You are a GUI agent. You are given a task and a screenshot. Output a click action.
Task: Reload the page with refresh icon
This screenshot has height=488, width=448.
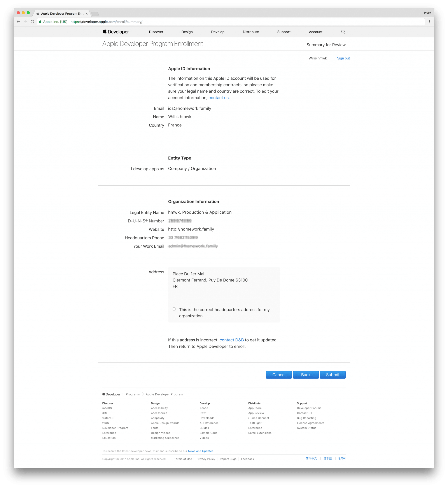tap(32, 22)
